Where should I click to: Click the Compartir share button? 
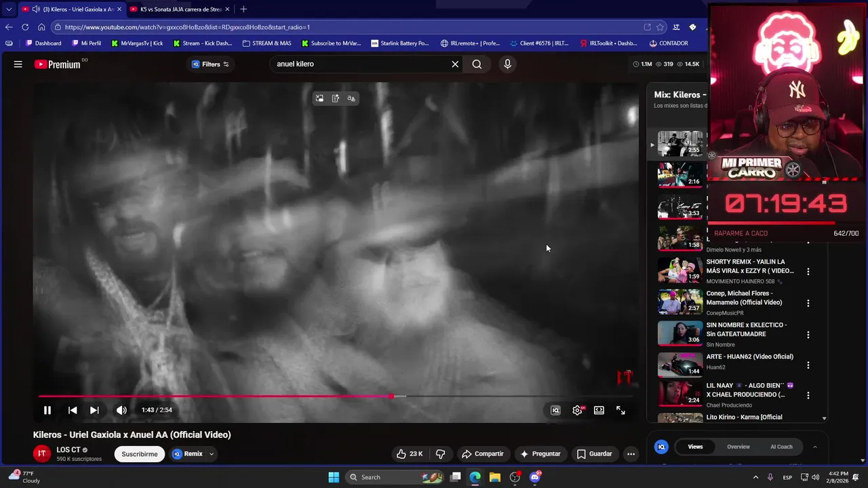tap(482, 454)
